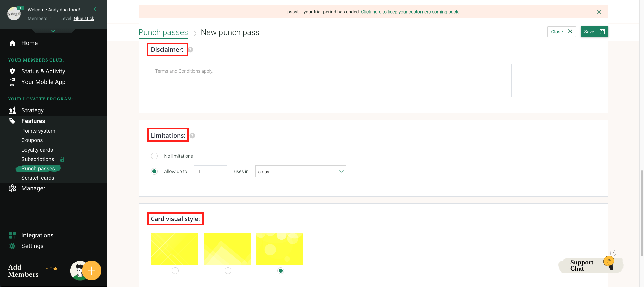Click the Home house icon in sidebar
Image resolution: width=644 pixels, height=287 pixels.
(x=12, y=43)
